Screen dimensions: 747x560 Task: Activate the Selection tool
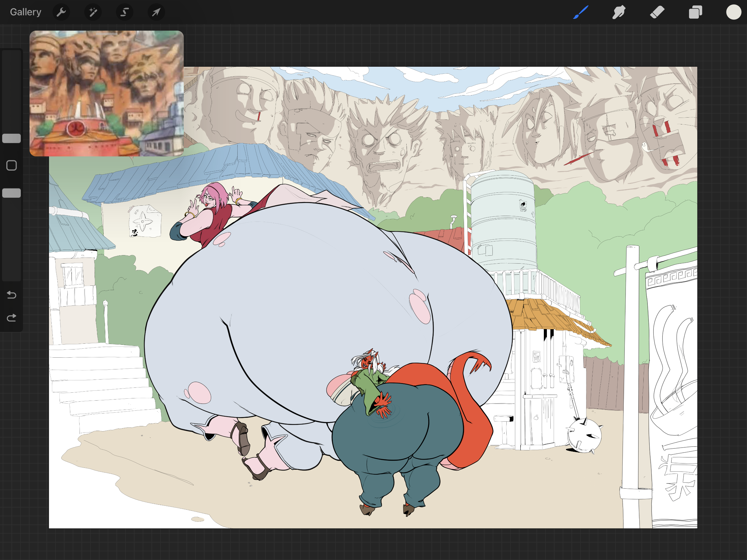click(125, 12)
